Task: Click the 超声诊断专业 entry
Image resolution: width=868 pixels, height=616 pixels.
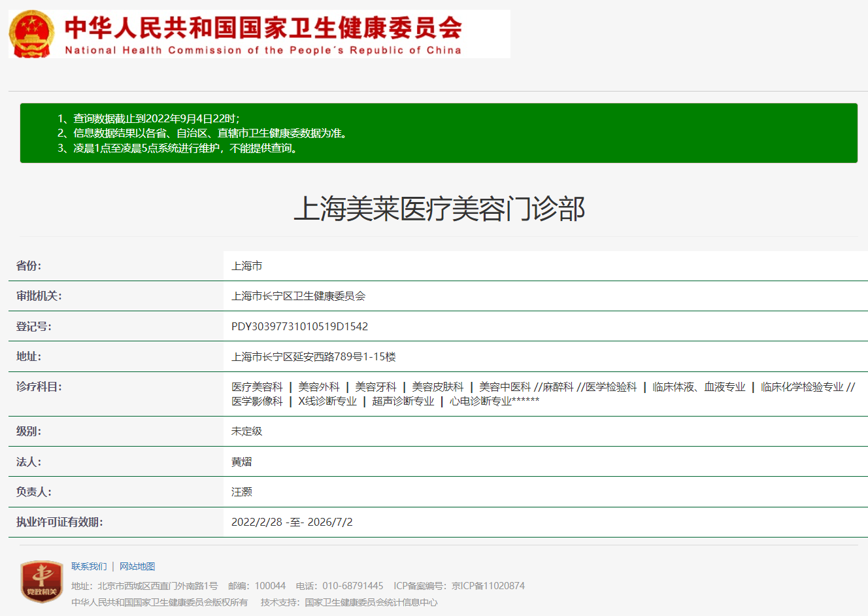Action: point(403,401)
